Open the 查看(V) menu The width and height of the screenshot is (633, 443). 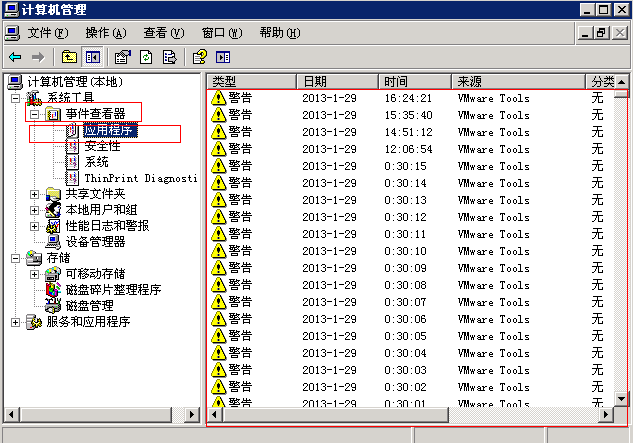click(x=164, y=33)
